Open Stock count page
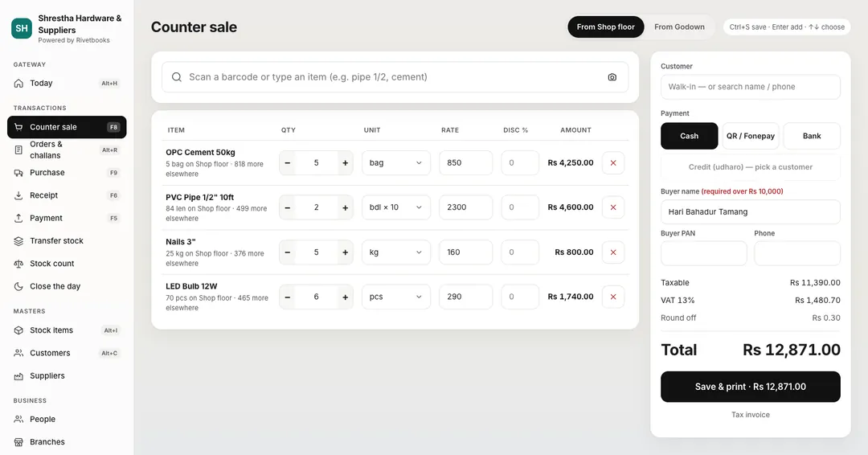Viewport: 868px width, 455px height. (67, 264)
